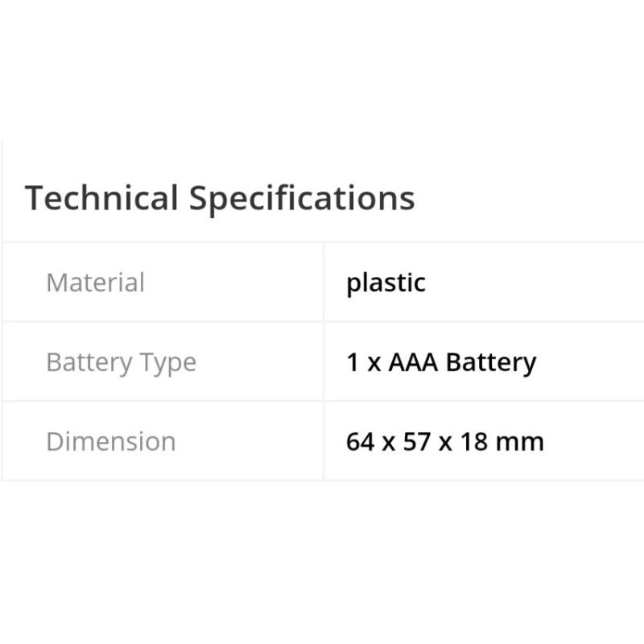Click "18" in the dimension value
644x644 pixels.
point(474,441)
